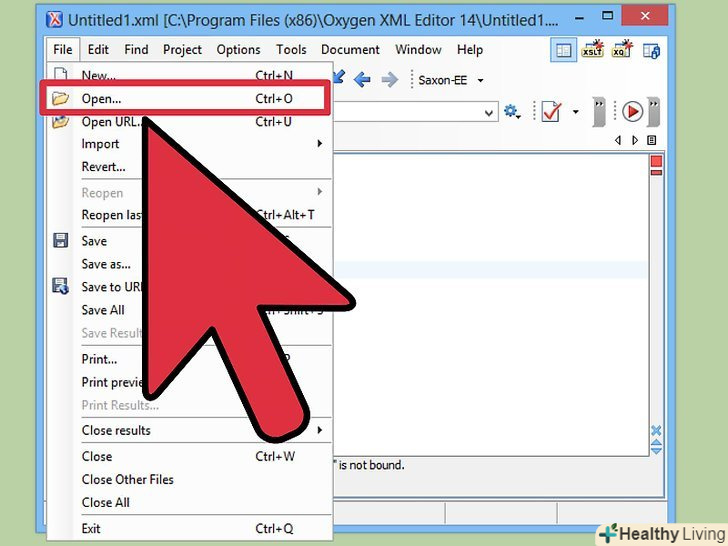This screenshot has height=546, width=728.
Task: Close the results panel X icon
Action: click(x=656, y=430)
